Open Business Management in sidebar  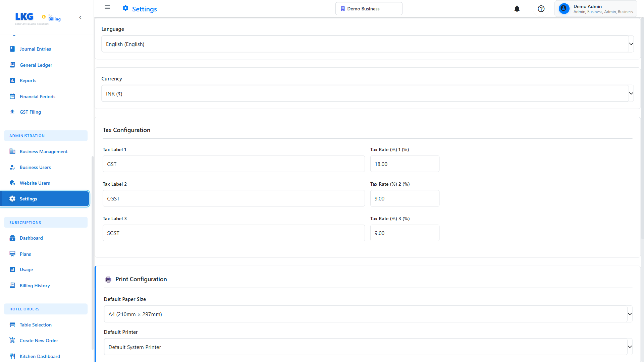tap(44, 152)
